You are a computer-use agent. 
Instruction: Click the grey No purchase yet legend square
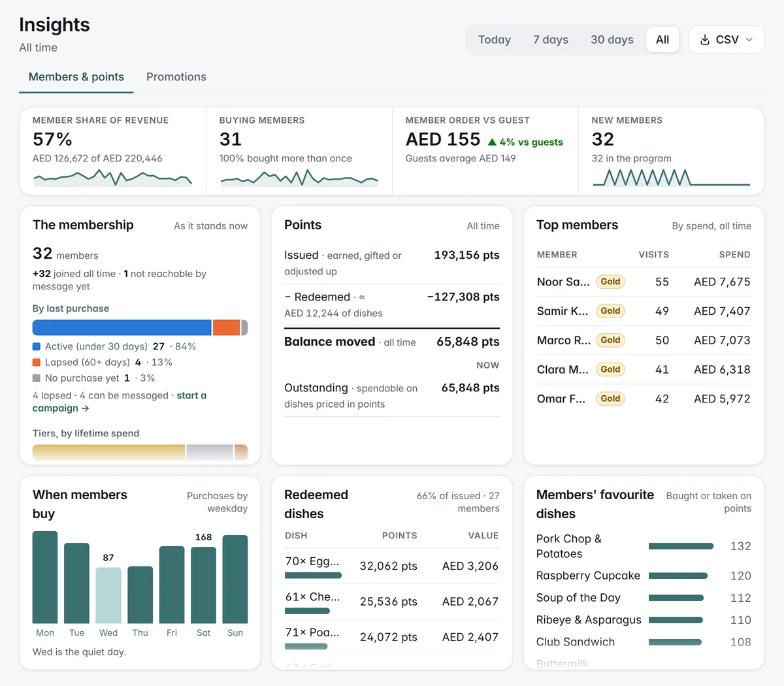[37, 378]
